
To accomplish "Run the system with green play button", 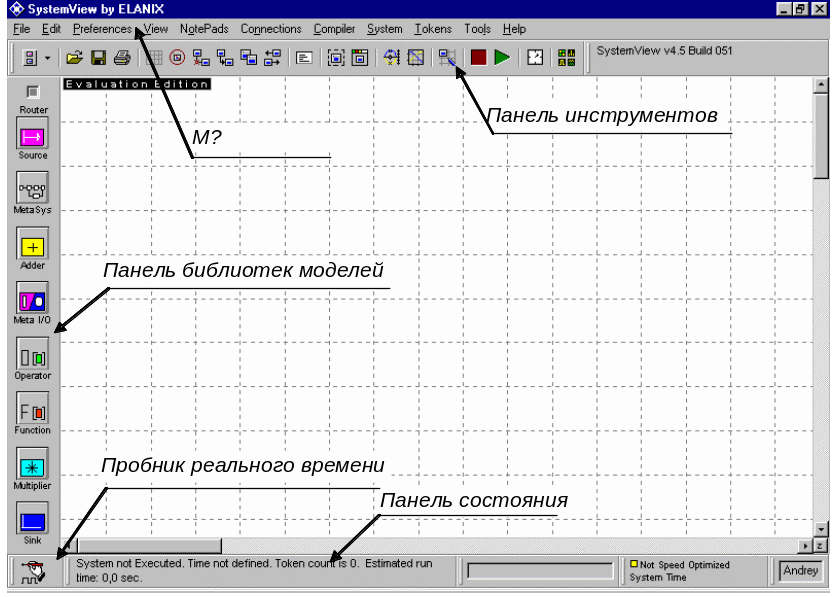I will point(502,58).
